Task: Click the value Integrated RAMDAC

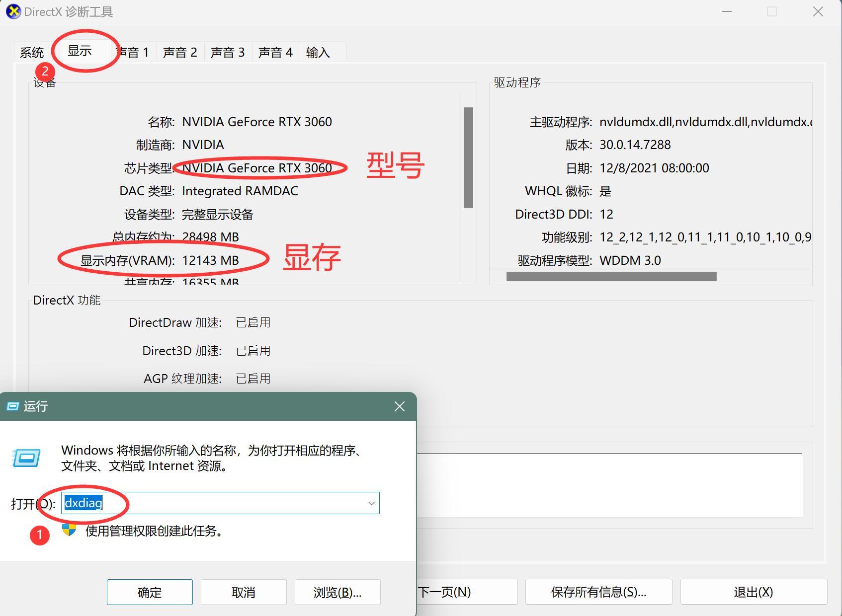Action: click(240, 191)
